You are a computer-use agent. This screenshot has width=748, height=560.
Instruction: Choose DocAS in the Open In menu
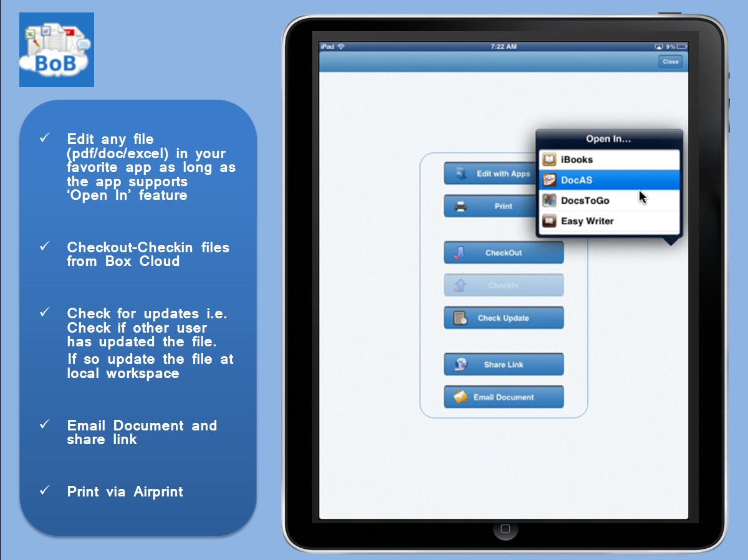click(x=609, y=180)
